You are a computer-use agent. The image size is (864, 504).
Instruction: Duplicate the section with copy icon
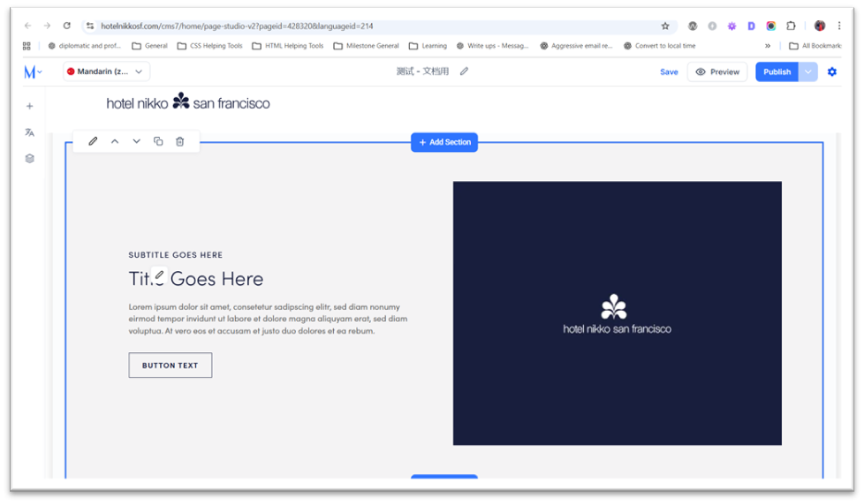pyautogui.click(x=158, y=141)
